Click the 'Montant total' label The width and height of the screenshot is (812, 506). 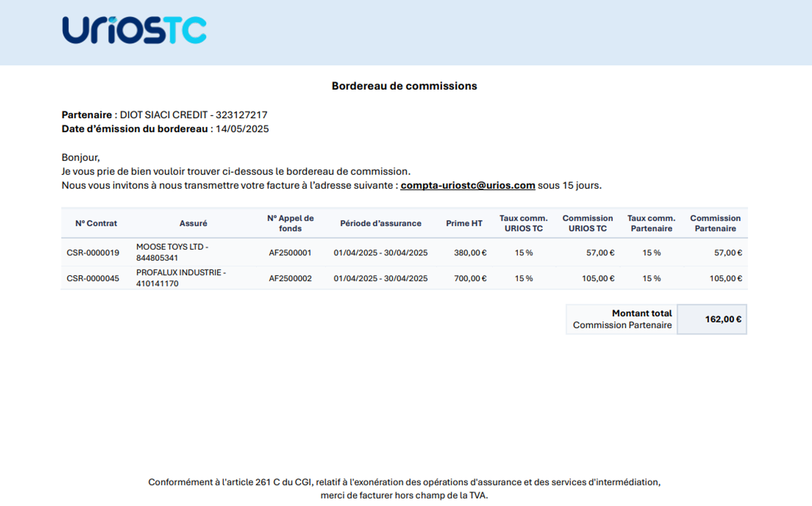[642, 313]
